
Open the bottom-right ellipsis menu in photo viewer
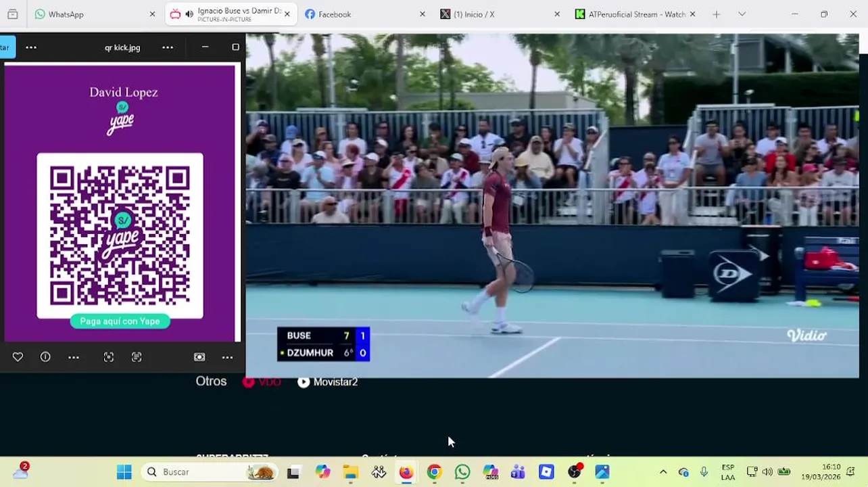pyautogui.click(x=228, y=357)
